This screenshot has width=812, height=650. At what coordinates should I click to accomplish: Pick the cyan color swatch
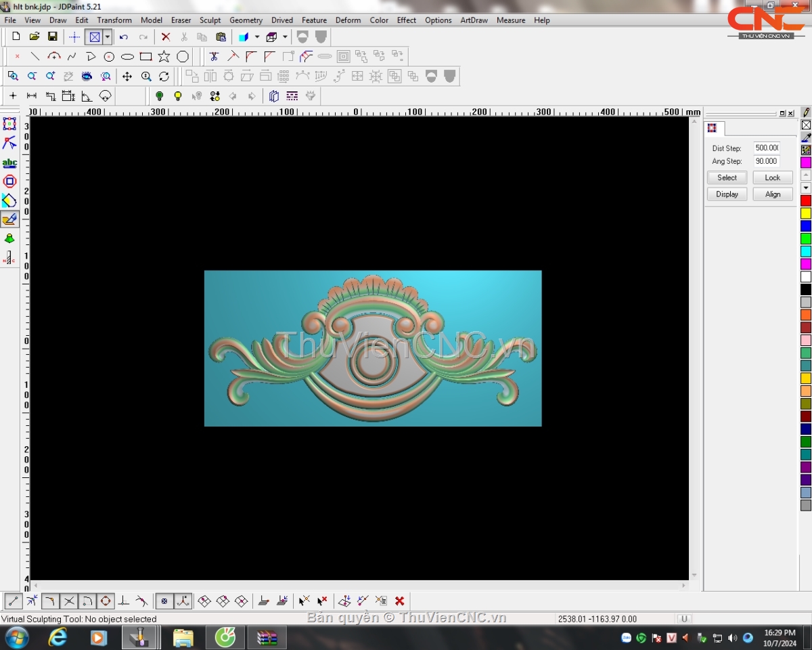click(x=806, y=251)
